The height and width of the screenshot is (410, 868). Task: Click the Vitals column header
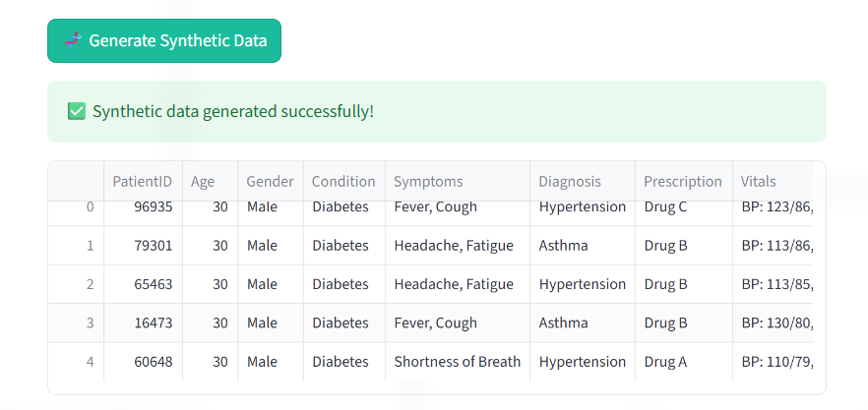coord(759,181)
